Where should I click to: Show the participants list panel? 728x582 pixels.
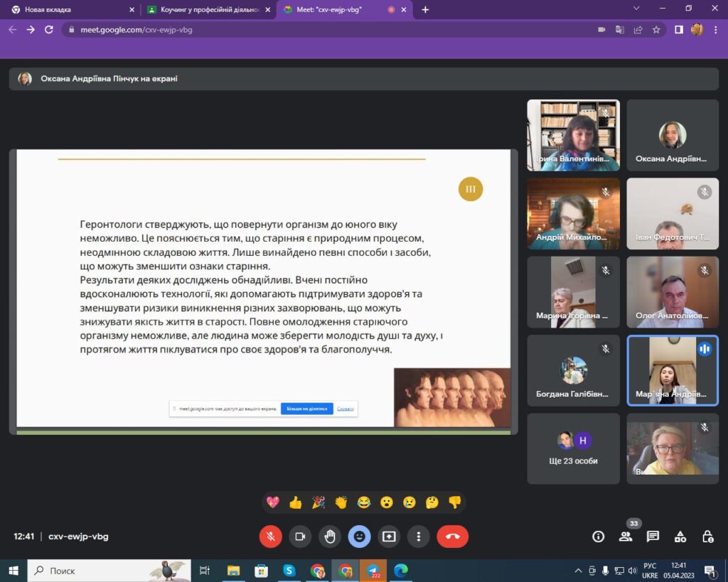pyautogui.click(x=626, y=537)
